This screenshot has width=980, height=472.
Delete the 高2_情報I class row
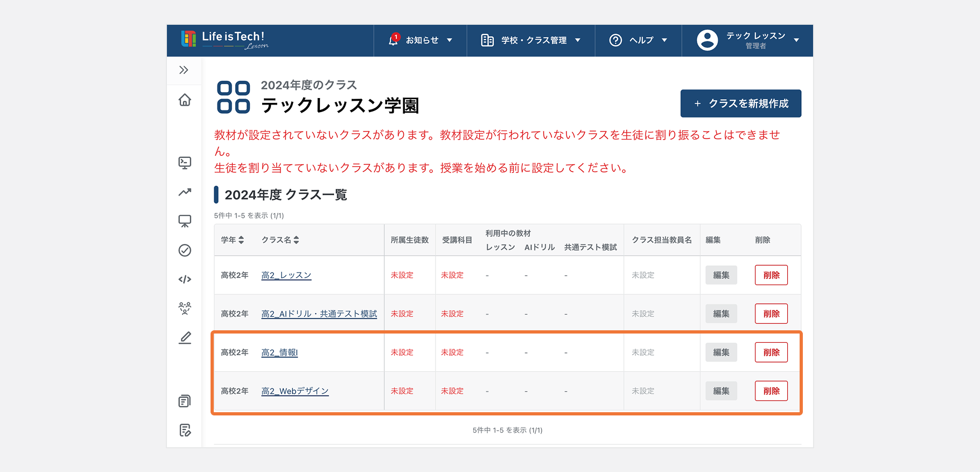(x=771, y=352)
